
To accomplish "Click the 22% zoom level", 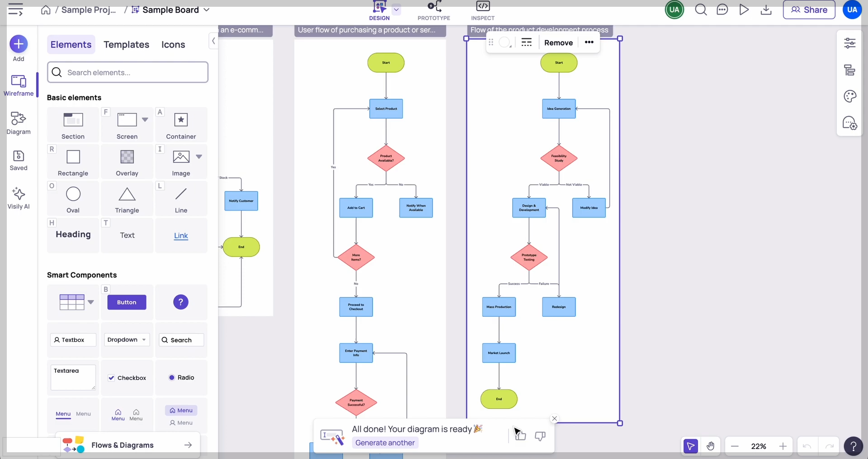I will pos(759,446).
